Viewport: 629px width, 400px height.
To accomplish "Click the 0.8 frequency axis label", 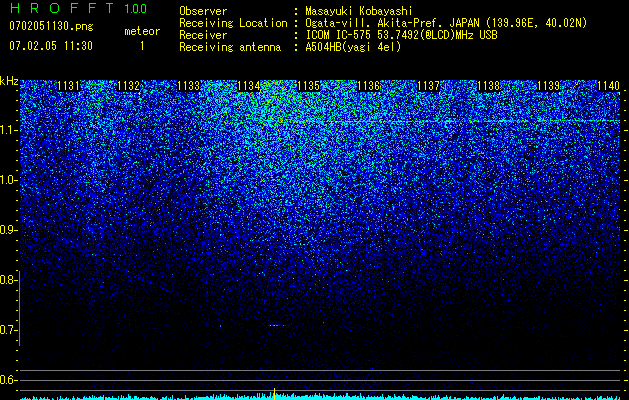I will tap(7, 280).
